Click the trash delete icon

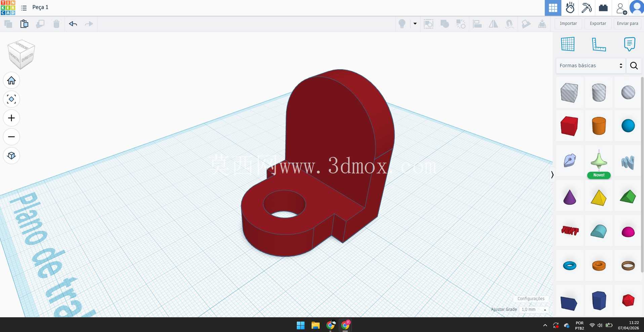click(x=56, y=24)
